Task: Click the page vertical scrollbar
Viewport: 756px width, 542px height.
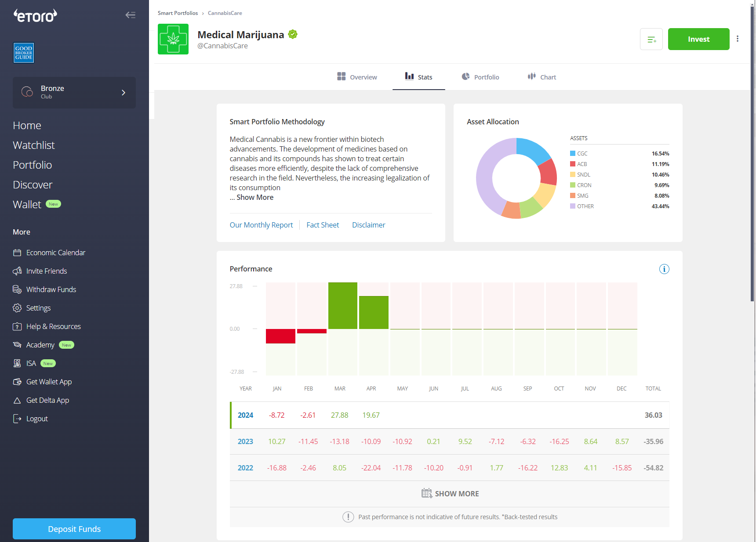Action: pos(752,153)
